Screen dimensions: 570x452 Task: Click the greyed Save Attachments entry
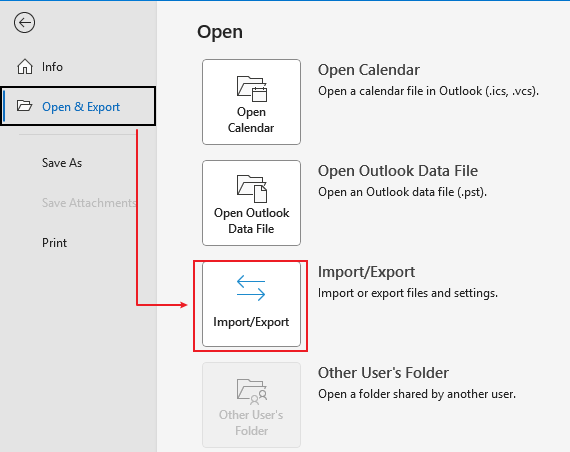point(89,203)
